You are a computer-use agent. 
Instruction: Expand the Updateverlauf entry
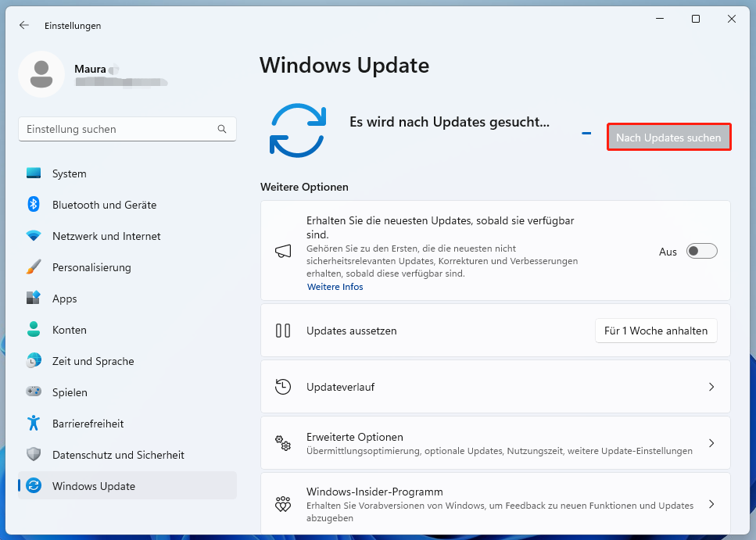coord(711,386)
